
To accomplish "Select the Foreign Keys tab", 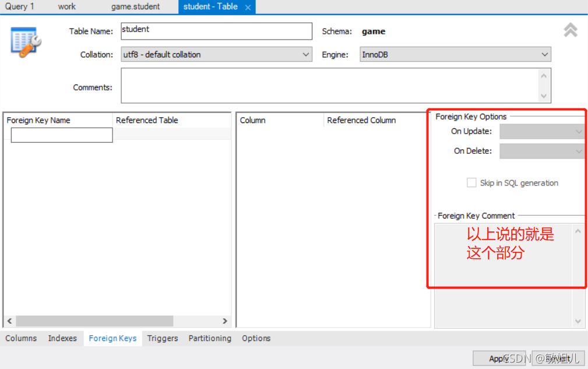I will click(112, 338).
